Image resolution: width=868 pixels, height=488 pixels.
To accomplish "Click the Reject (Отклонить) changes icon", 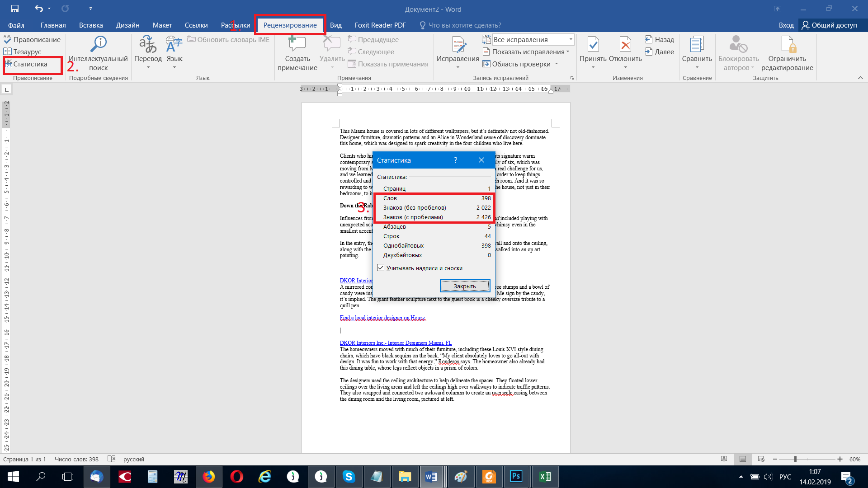I will coord(625,44).
